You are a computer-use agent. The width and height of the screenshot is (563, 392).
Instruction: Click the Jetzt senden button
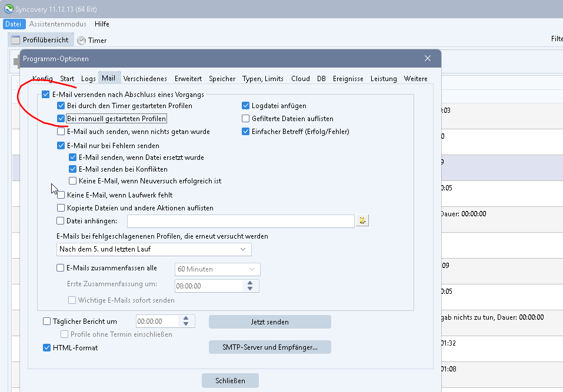(x=269, y=322)
